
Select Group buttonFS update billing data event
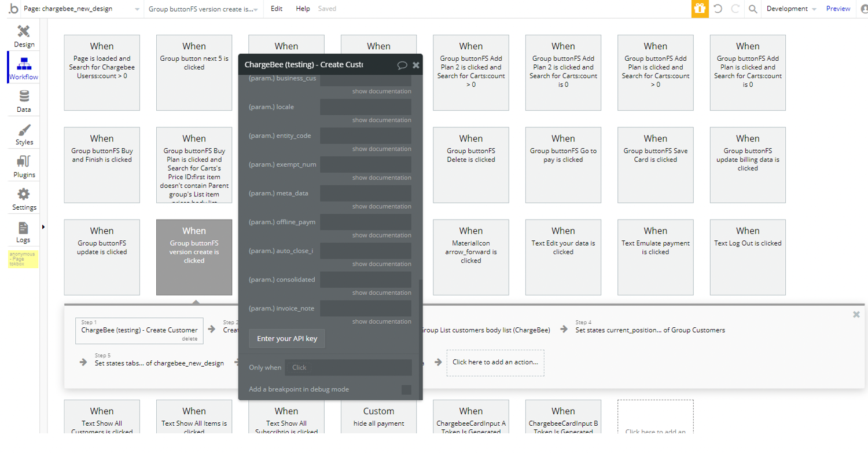(748, 165)
